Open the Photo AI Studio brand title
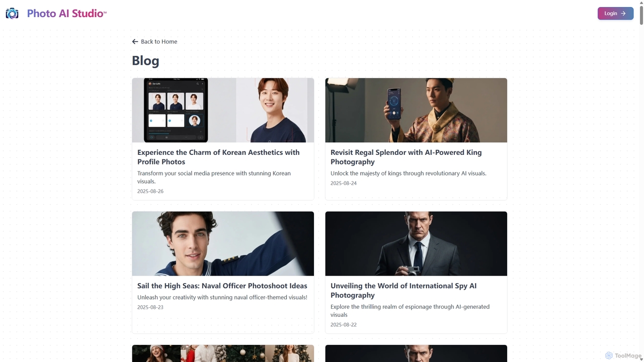 coord(66,14)
